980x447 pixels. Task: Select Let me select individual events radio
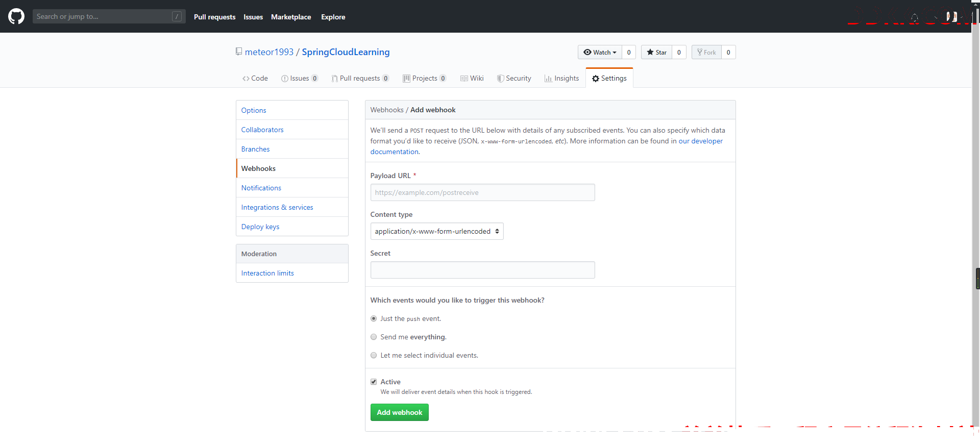point(374,355)
